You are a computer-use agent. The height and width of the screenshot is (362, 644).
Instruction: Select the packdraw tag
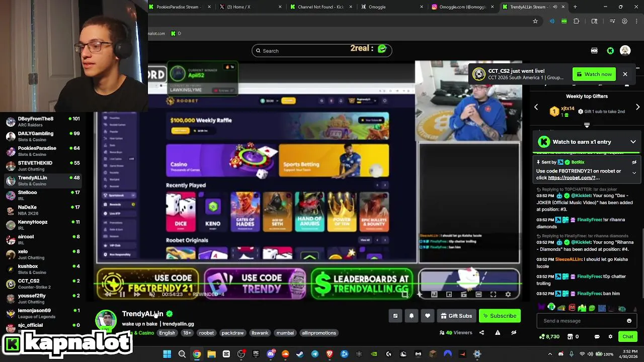coord(232,333)
